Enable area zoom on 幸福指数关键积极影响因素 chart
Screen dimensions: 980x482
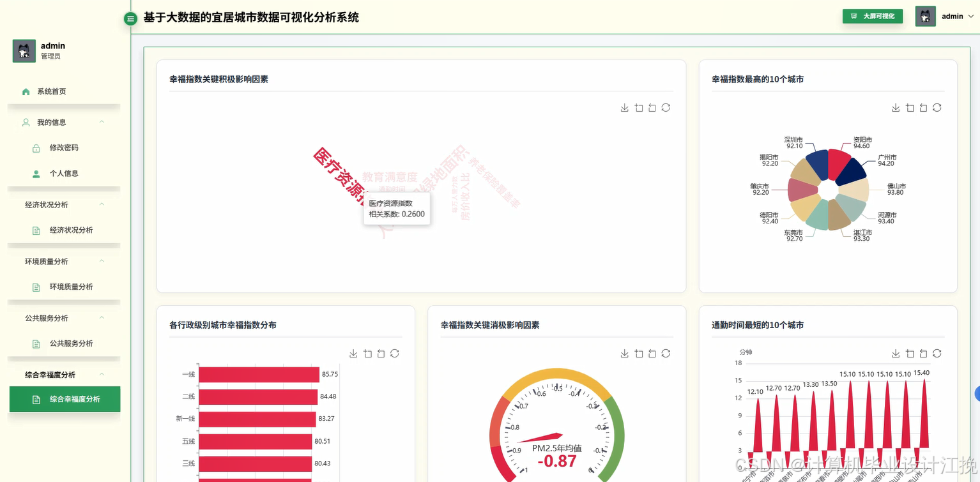tap(639, 108)
